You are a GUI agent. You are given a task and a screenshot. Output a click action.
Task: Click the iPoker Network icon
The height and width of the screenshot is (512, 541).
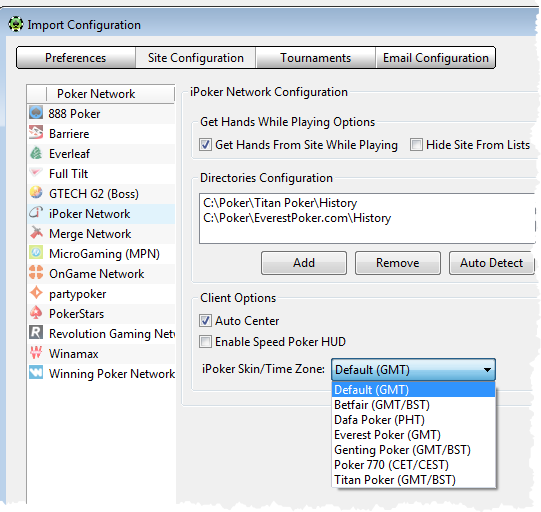[36, 213]
